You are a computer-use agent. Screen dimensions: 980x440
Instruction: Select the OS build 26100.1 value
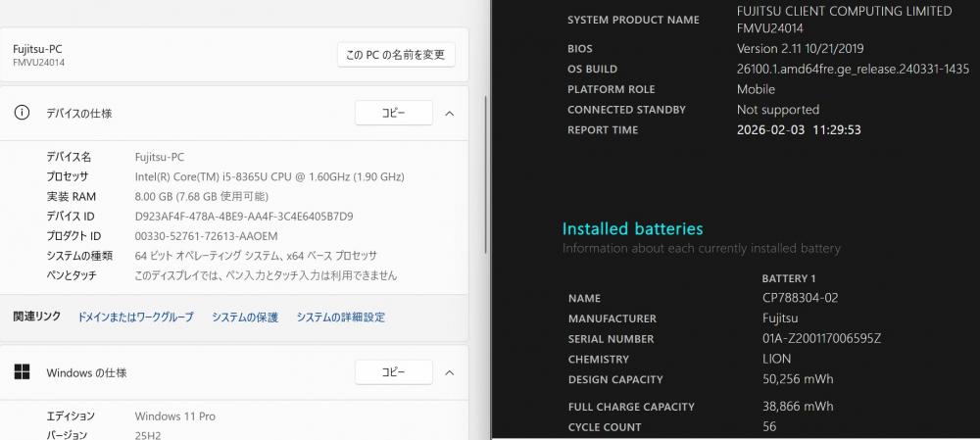click(x=854, y=69)
